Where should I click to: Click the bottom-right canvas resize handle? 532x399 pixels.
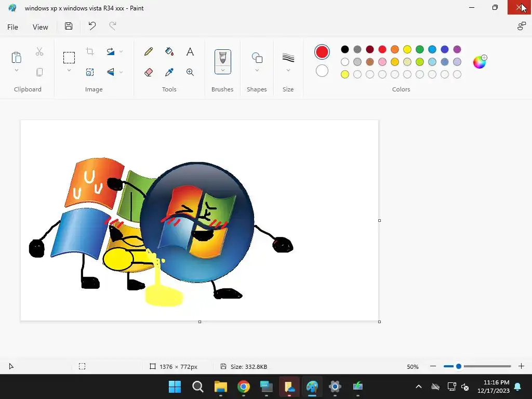(379, 322)
